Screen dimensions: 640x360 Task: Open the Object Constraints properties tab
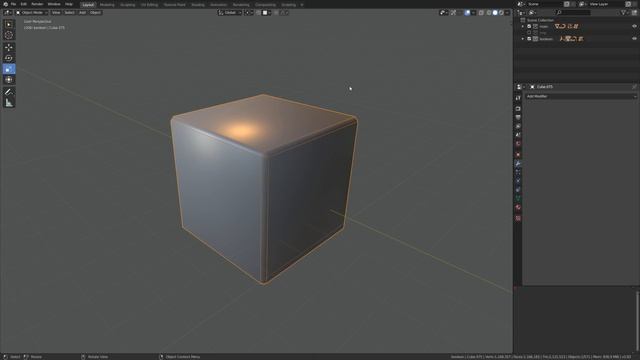pos(518,190)
